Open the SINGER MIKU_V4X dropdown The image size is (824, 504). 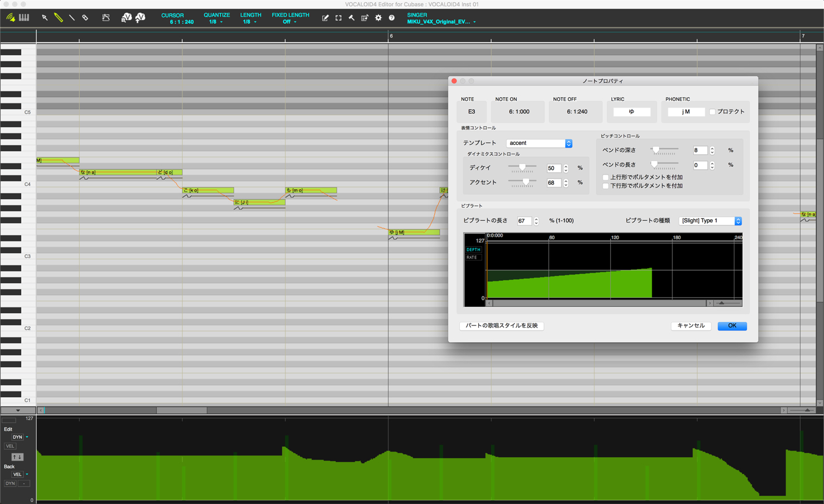[442, 22]
